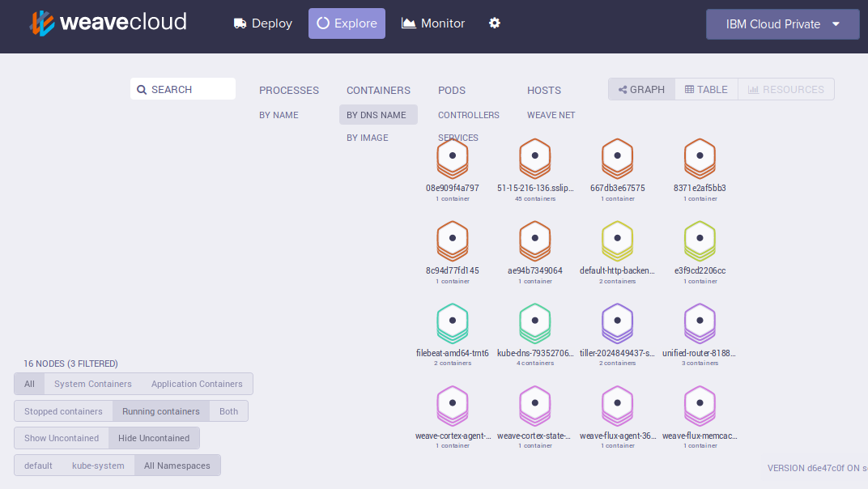Open the Deploy section
This screenshot has height=489, width=868.
click(x=263, y=23)
